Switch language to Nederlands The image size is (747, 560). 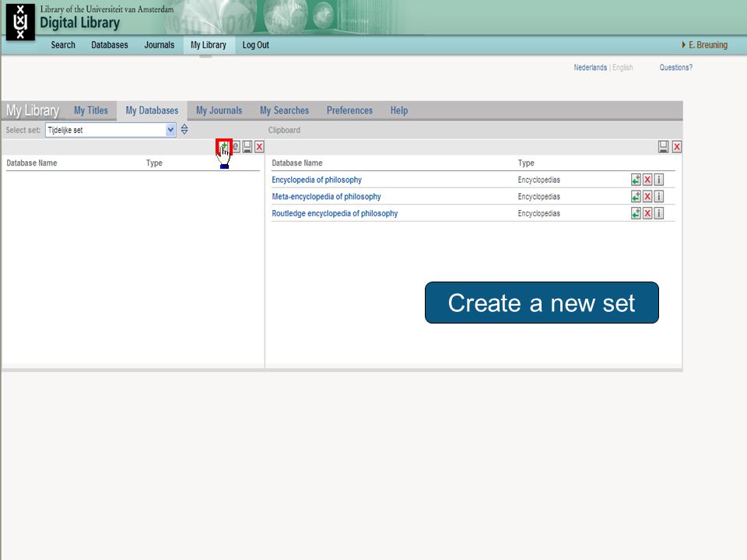point(591,68)
